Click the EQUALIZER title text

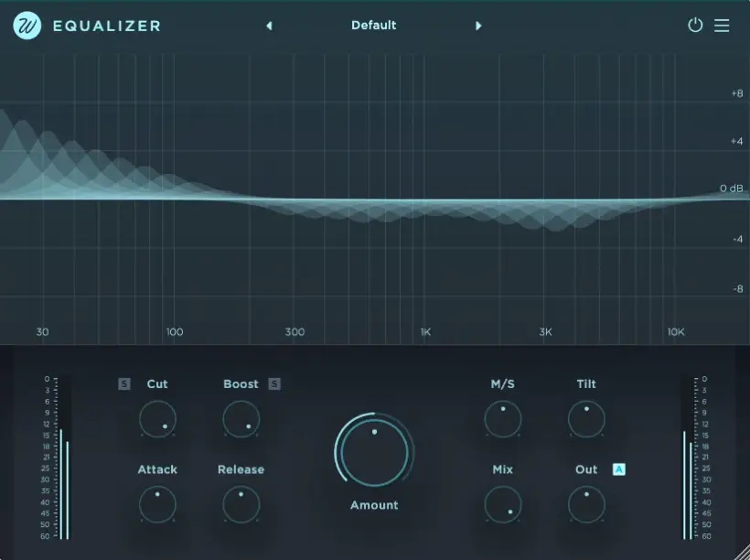[107, 26]
